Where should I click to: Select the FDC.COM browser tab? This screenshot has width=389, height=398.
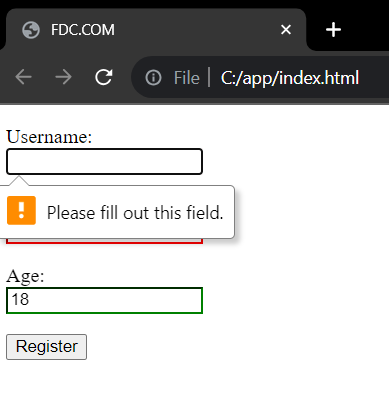pyautogui.click(x=156, y=30)
